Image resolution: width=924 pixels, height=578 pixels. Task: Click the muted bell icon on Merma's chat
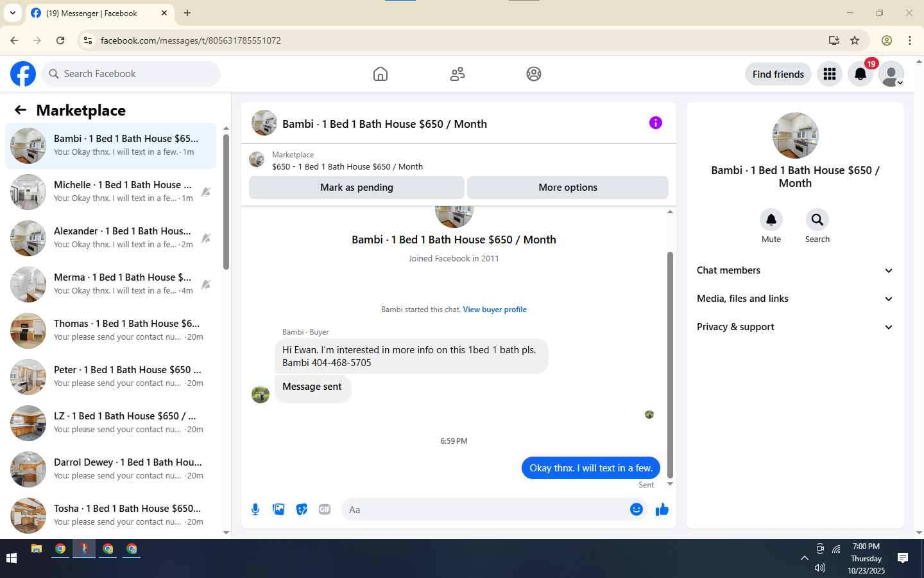coord(206,285)
